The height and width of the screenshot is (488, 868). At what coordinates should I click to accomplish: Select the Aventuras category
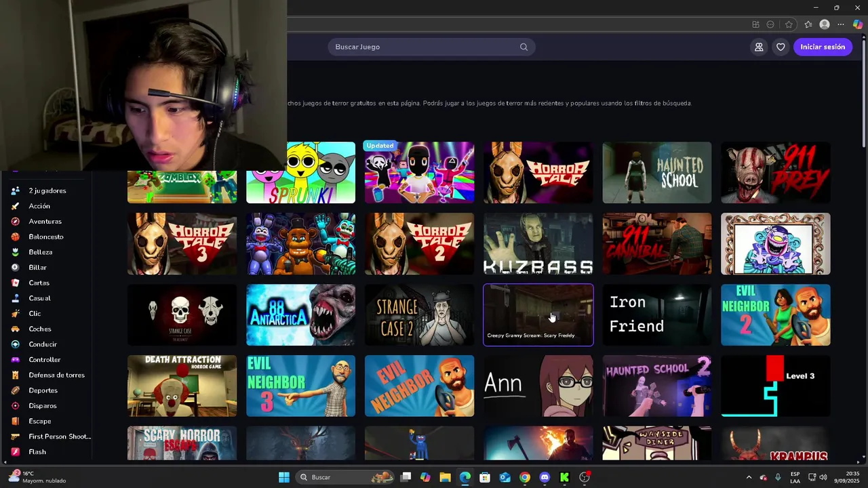[x=45, y=222]
